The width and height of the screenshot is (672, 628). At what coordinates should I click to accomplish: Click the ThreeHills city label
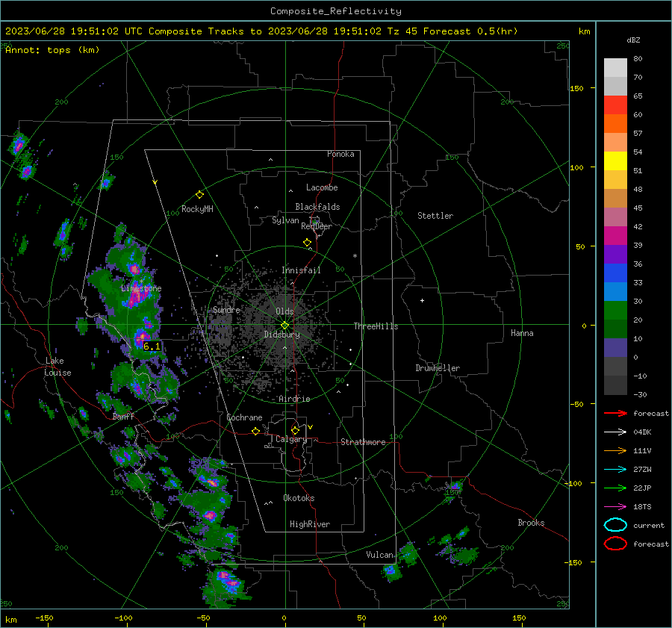tap(376, 326)
